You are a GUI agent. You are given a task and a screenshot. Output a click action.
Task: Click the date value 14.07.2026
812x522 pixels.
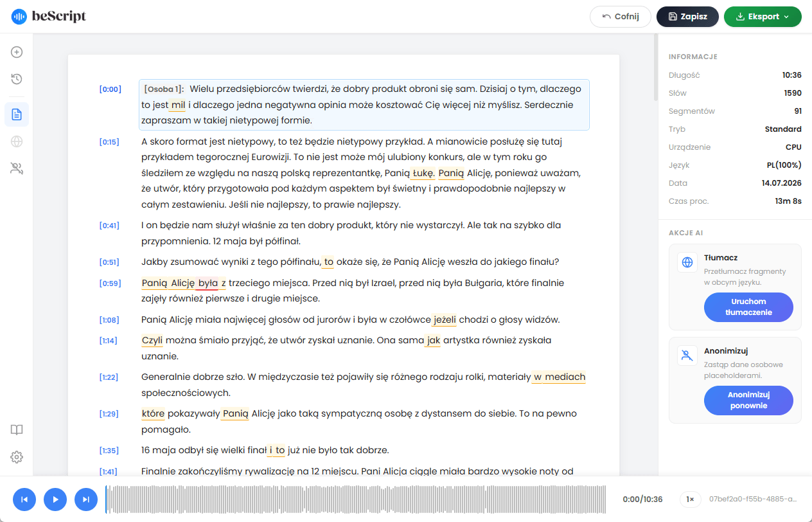point(782,183)
